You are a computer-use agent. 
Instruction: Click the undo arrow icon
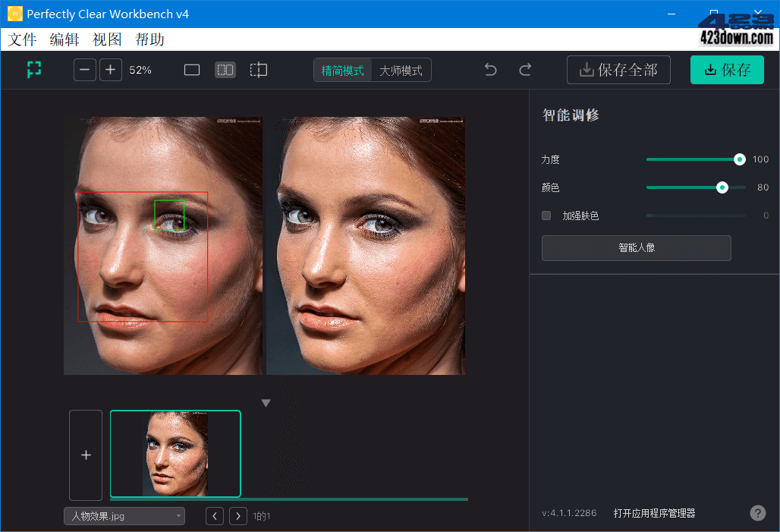pyautogui.click(x=490, y=69)
